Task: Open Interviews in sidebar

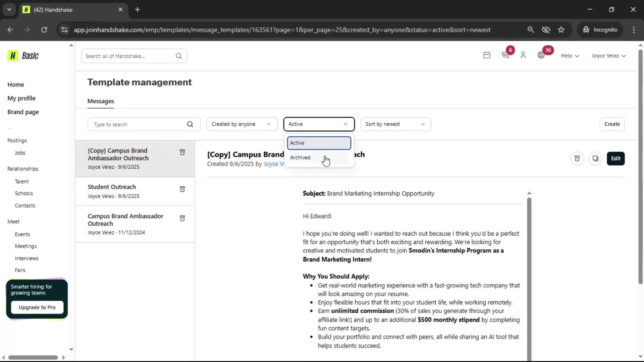Action: click(26, 258)
